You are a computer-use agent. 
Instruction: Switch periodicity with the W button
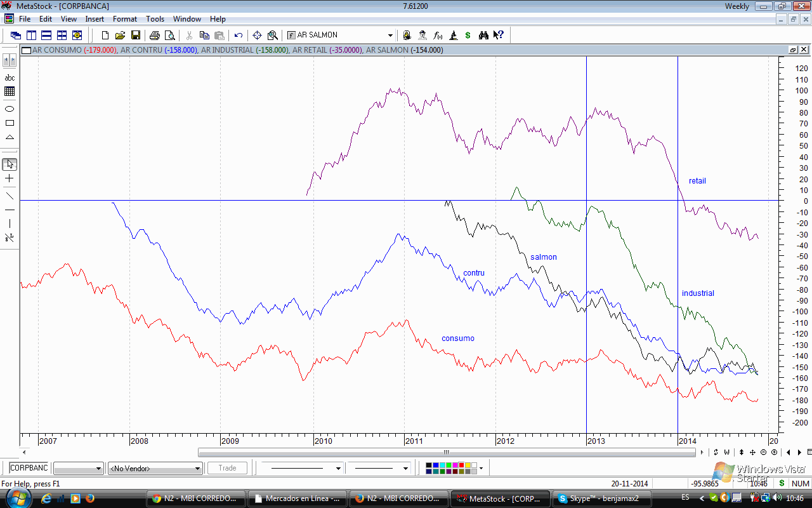pyautogui.click(x=726, y=453)
